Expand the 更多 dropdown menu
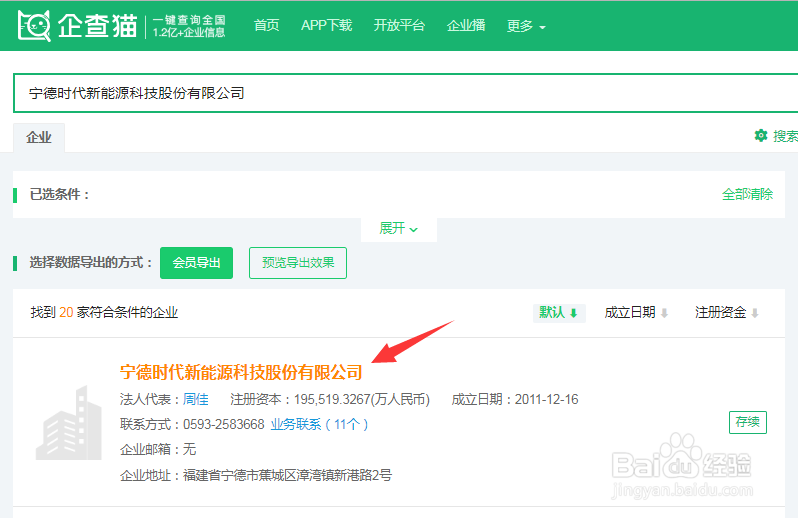798x518 pixels. [526, 26]
